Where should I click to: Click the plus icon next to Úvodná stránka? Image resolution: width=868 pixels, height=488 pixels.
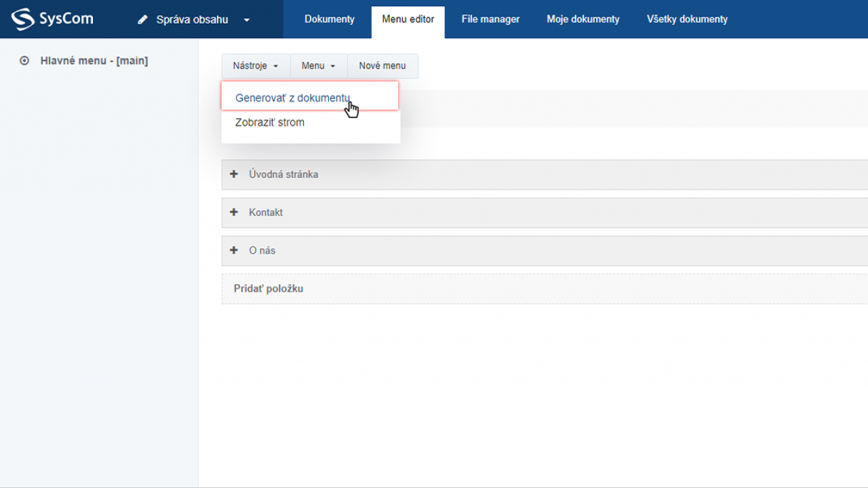point(234,174)
